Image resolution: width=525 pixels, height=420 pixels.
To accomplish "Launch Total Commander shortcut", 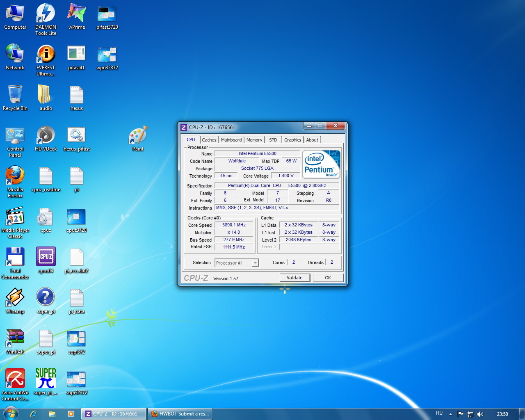I will (x=15, y=263).
